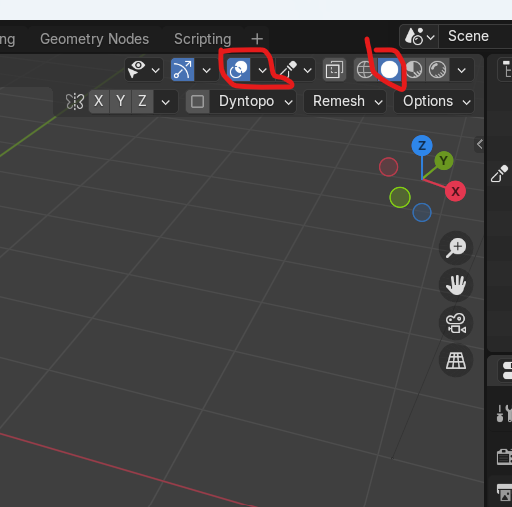Switch perspective/orthographic with grid icon

tap(456, 361)
